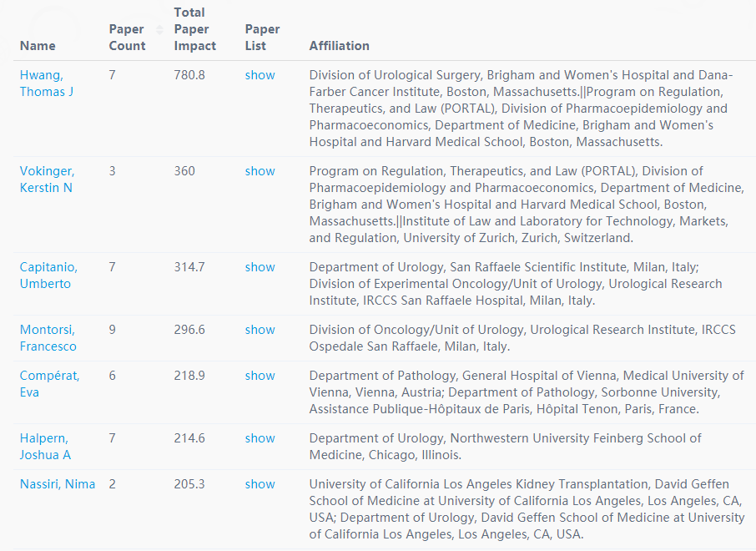Sort by Total Paper Impact column header
The height and width of the screenshot is (551, 756).
coord(194,29)
